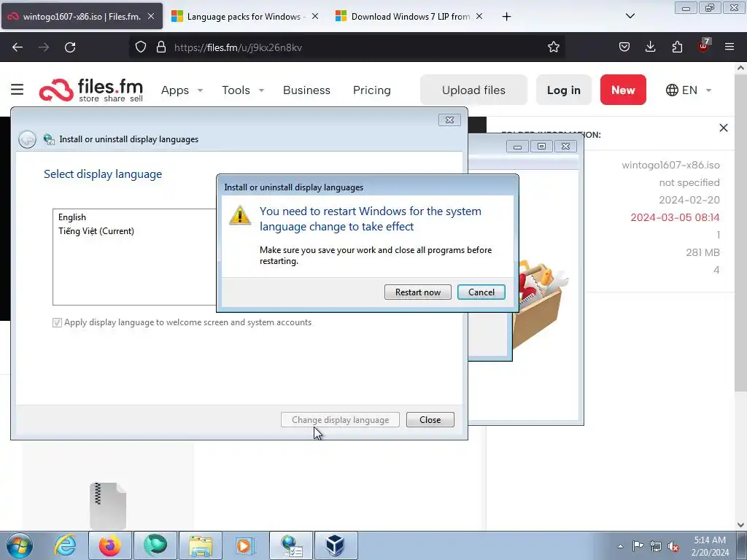Screen dimensions: 747x560
Task: Click Close in display languages window
Action: click(430, 419)
